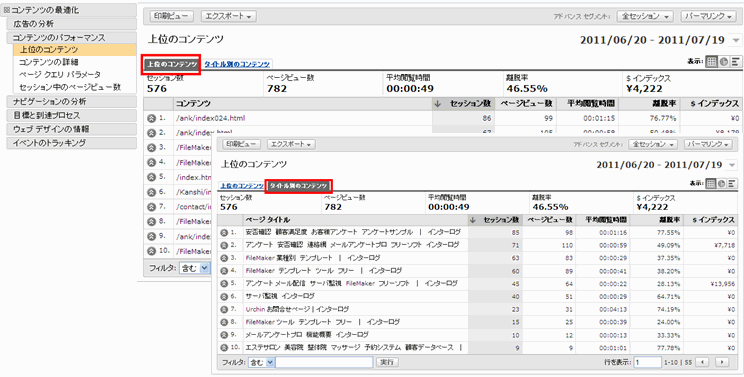Click sort arrow in back panel コンテンツ header
This screenshot has width=744, height=377.
pos(437,104)
